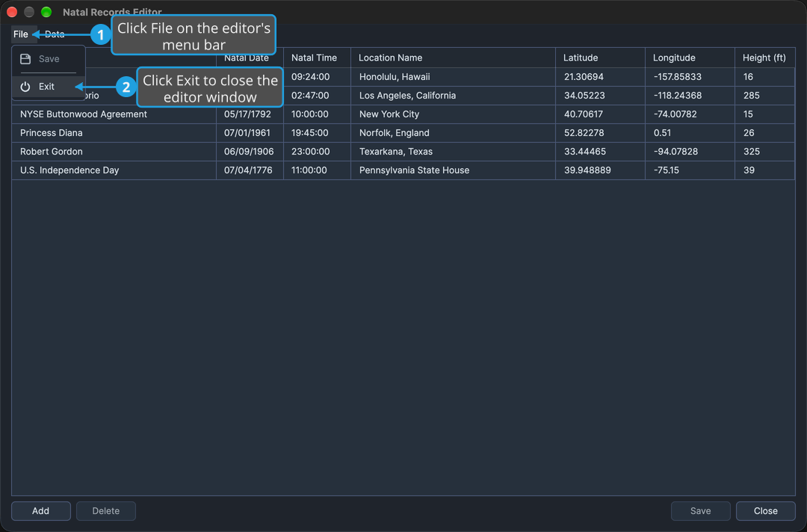
Task: Click latitude value 33.44465
Action: pyautogui.click(x=600, y=151)
